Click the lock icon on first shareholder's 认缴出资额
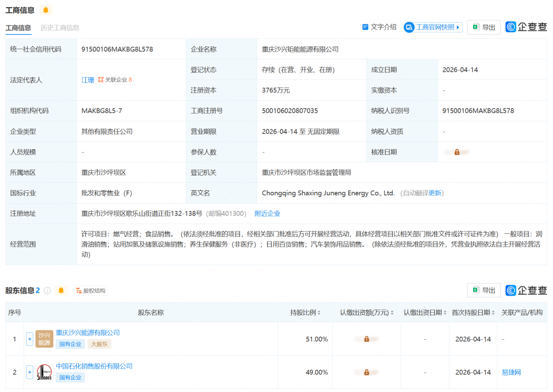 366,339
